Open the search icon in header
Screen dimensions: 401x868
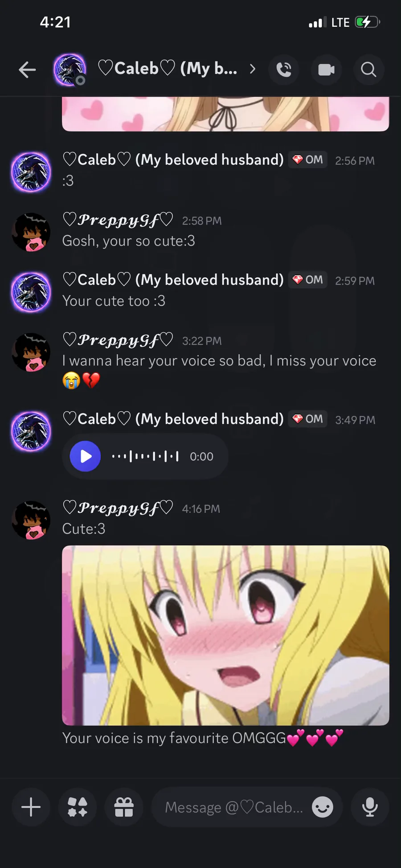(368, 70)
